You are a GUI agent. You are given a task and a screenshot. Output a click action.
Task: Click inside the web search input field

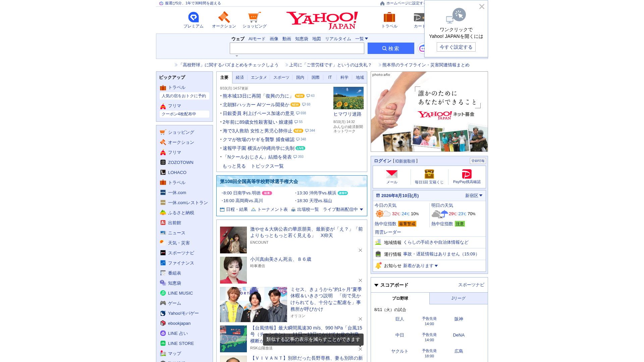pyautogui.click(x=297, y=48)
